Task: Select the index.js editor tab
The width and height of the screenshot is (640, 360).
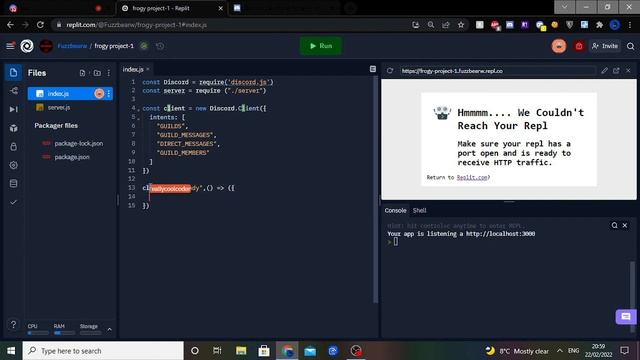Action: click(x=133, y=69)
